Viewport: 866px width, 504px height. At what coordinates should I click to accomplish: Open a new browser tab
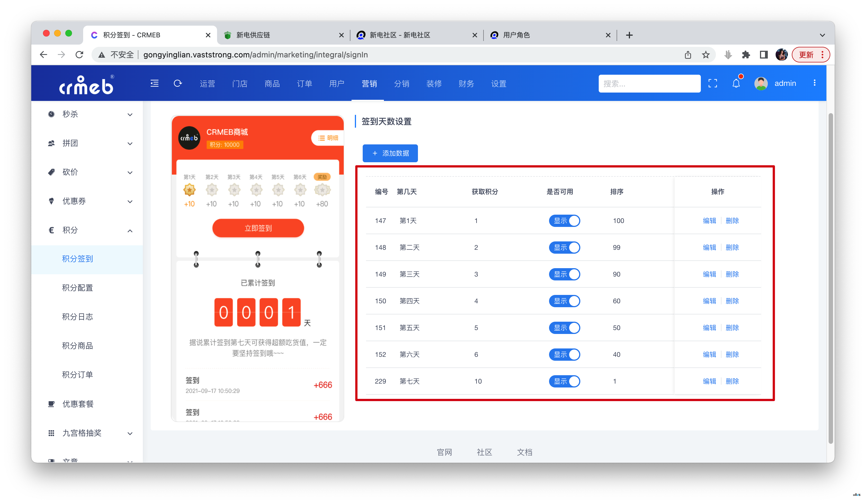pyautogui.click(x=629, y=35)
